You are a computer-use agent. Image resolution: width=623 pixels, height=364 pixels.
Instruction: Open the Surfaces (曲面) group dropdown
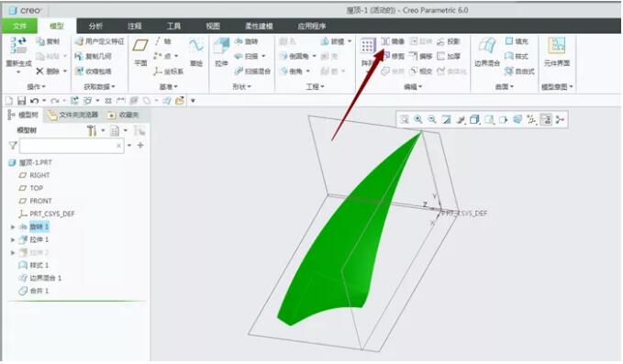[x=505, y=86]
